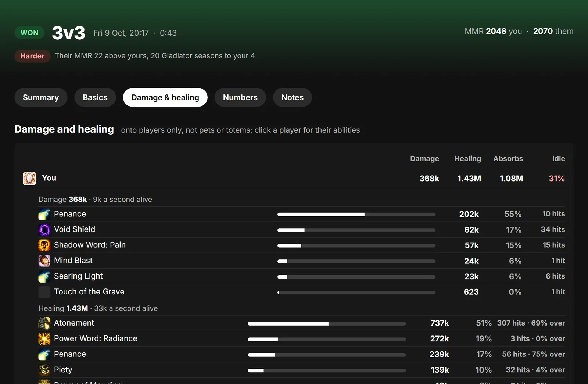Go to the Notes tab
Screen dimensions: 588x384
click(x=293, y=97)
